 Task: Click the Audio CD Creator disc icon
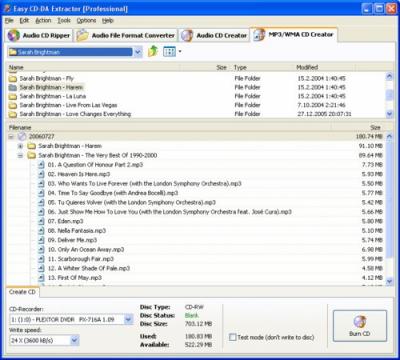coord(187,35)
